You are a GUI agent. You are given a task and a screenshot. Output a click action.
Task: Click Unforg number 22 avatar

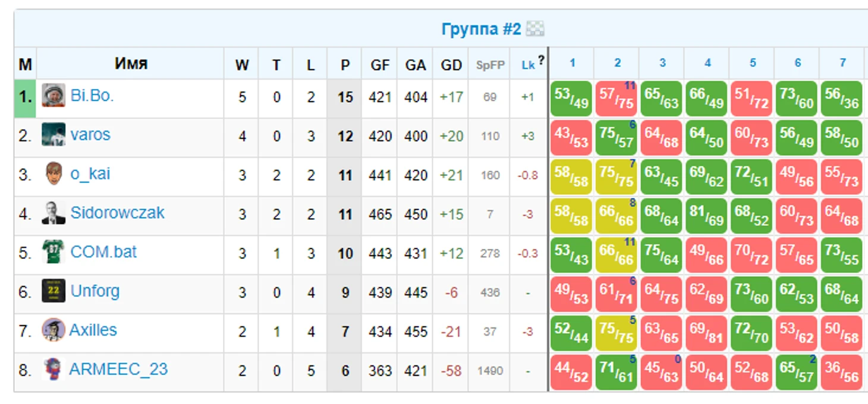click(x=54, y=291)
